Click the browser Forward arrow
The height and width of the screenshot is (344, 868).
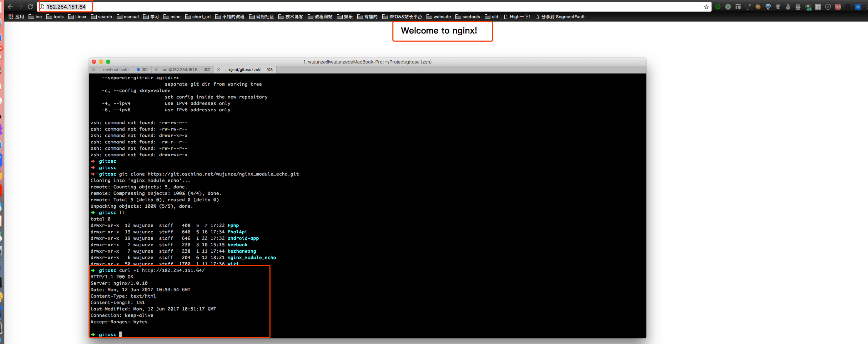coord(20,7)
